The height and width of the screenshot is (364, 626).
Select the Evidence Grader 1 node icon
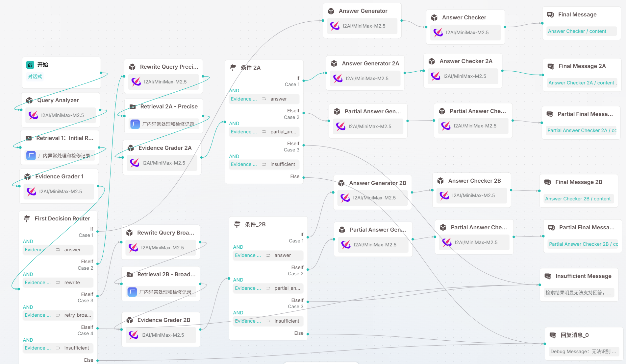pos(28,176)
